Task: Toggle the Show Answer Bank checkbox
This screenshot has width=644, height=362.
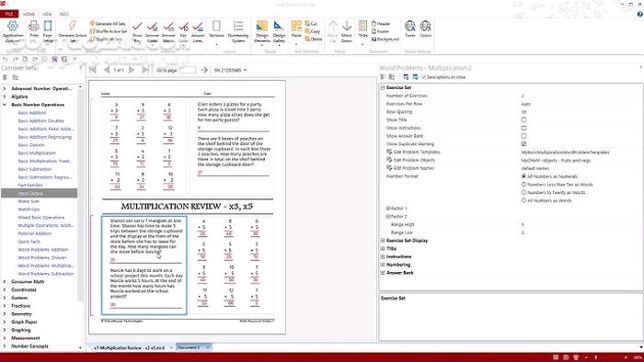Action: 523,136
